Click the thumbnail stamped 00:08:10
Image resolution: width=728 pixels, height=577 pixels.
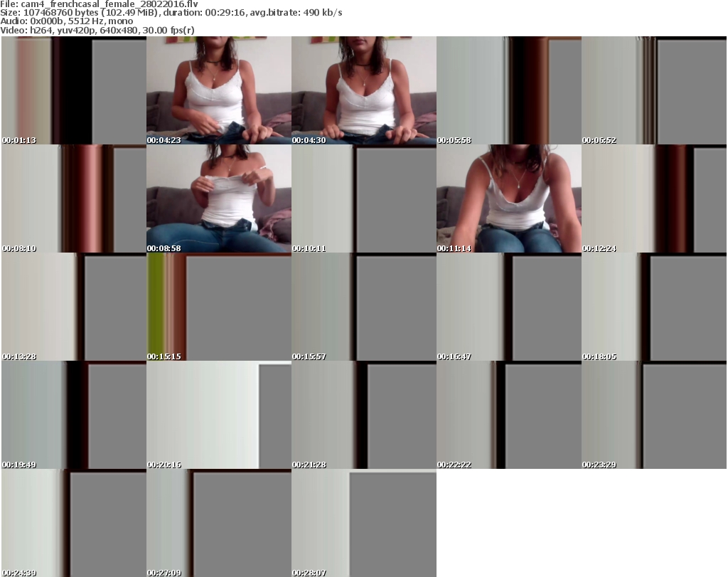[x=74, y=198]
